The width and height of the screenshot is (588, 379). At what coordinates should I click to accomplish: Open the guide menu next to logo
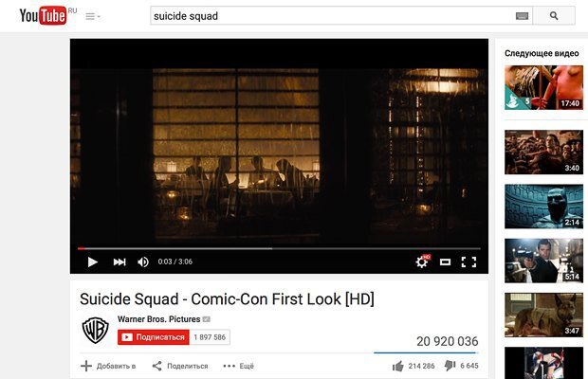point(93,16)
